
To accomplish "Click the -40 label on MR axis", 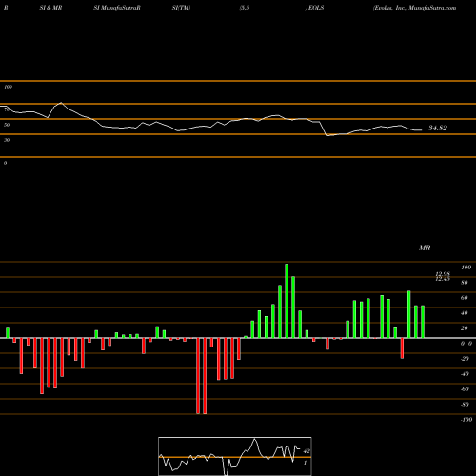I will [x=465, y=374].
